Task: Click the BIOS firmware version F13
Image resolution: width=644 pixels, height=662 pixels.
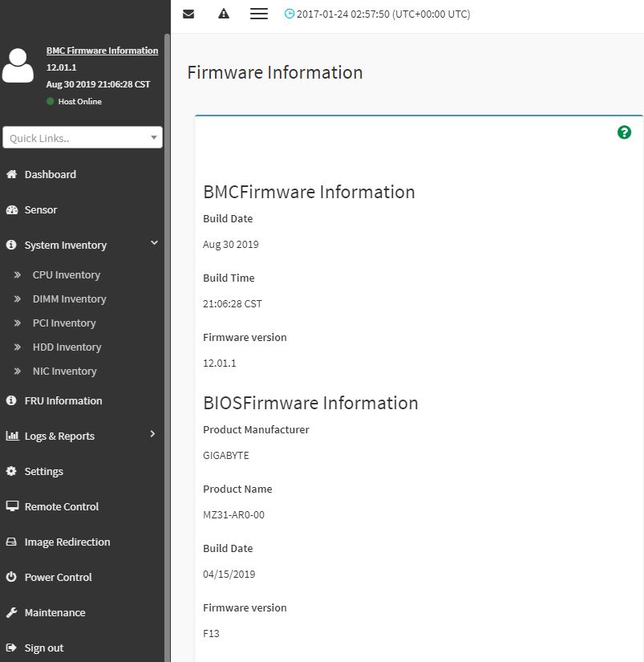Action: (x=211, y=633)
